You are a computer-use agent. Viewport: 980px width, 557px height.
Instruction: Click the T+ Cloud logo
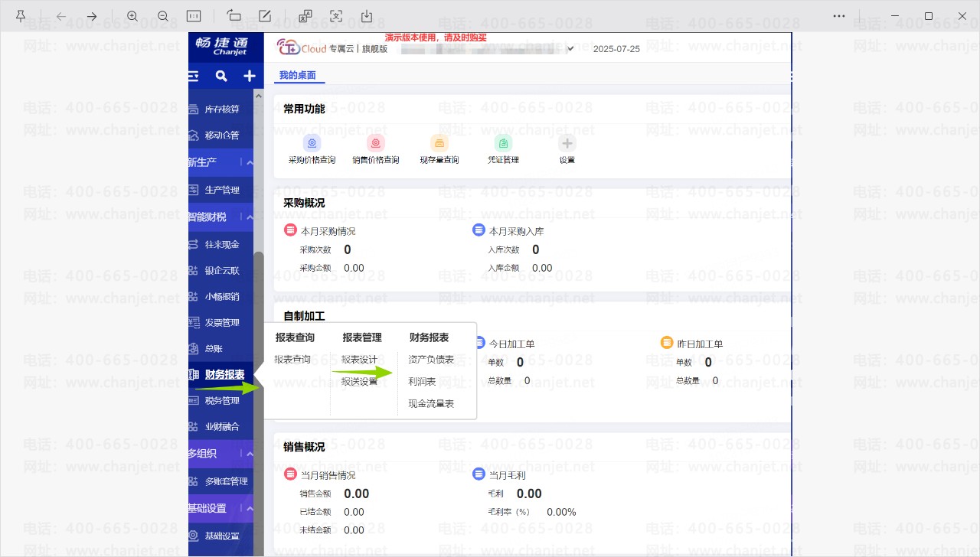coord(302,47)
